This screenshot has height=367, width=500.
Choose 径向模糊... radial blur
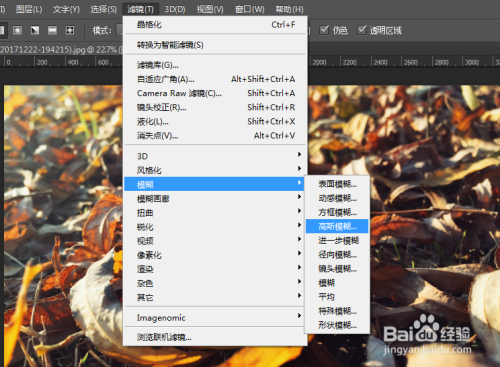pos(337,255)
